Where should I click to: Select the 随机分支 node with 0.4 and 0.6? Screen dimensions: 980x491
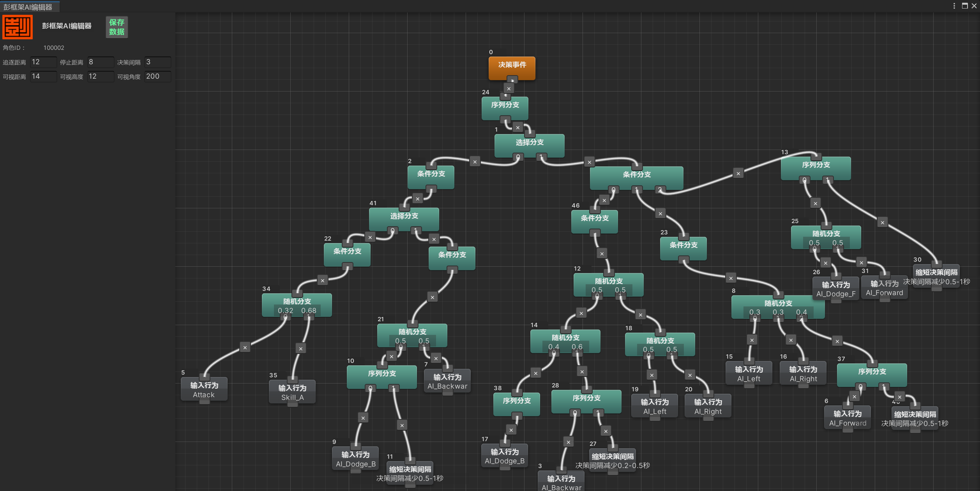(x=565, y=341)
